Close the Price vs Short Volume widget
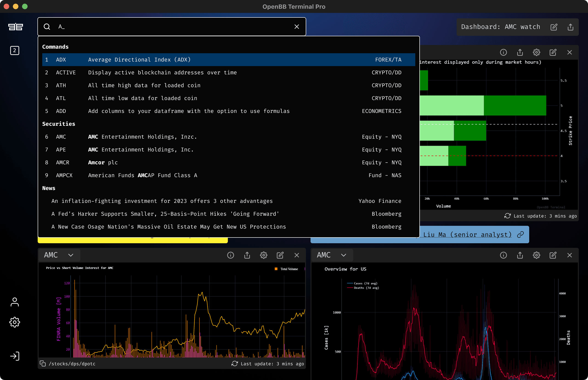 (297, 255)
